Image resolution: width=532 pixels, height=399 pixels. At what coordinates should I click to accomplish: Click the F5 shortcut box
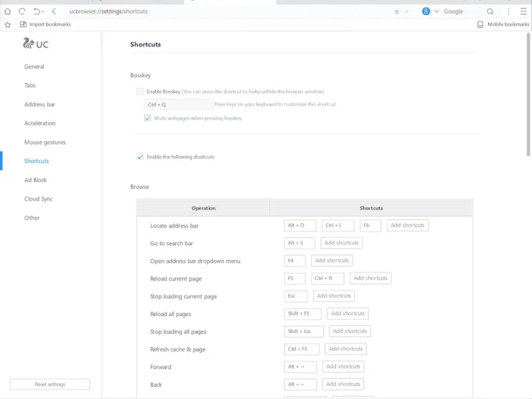tap(295, 278)
